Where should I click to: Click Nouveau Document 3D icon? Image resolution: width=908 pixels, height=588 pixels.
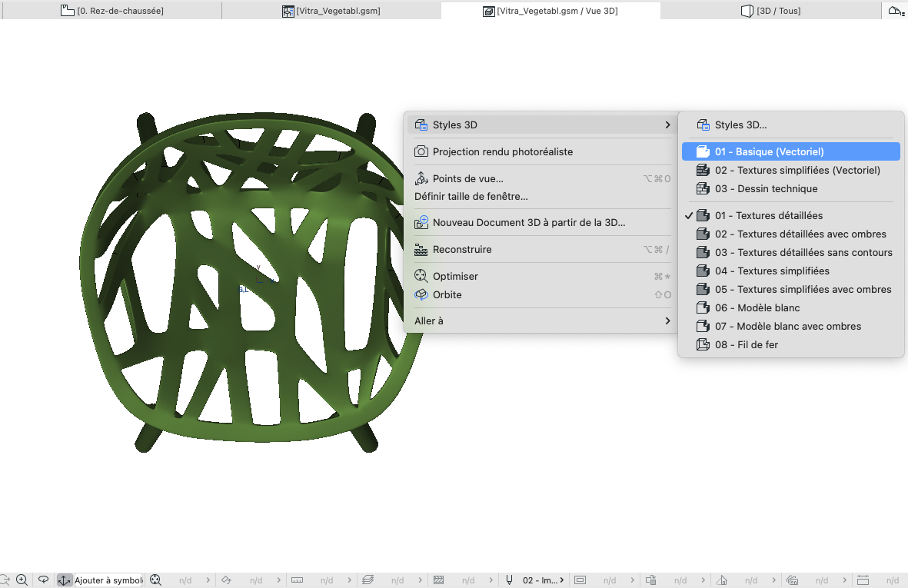[x=421, y=222]
